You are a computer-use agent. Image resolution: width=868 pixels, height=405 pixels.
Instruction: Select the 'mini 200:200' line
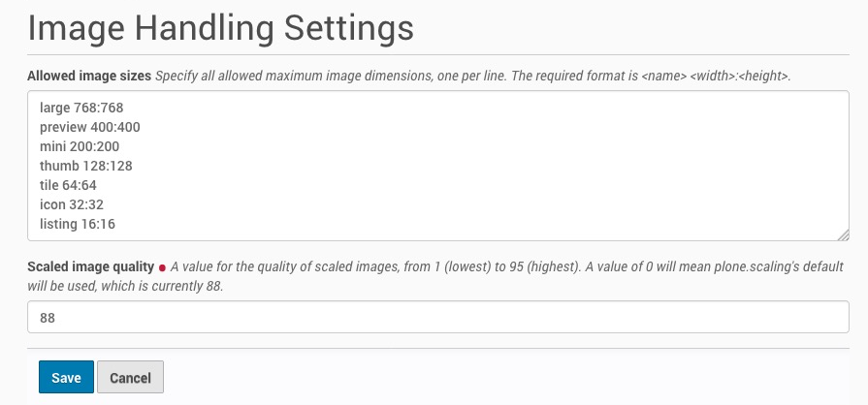80,146
